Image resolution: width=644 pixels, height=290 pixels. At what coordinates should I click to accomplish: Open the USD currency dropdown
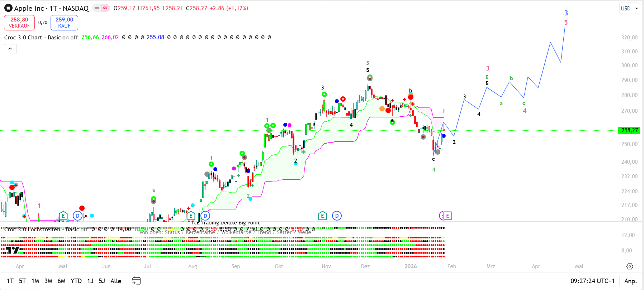pos(630,8)
